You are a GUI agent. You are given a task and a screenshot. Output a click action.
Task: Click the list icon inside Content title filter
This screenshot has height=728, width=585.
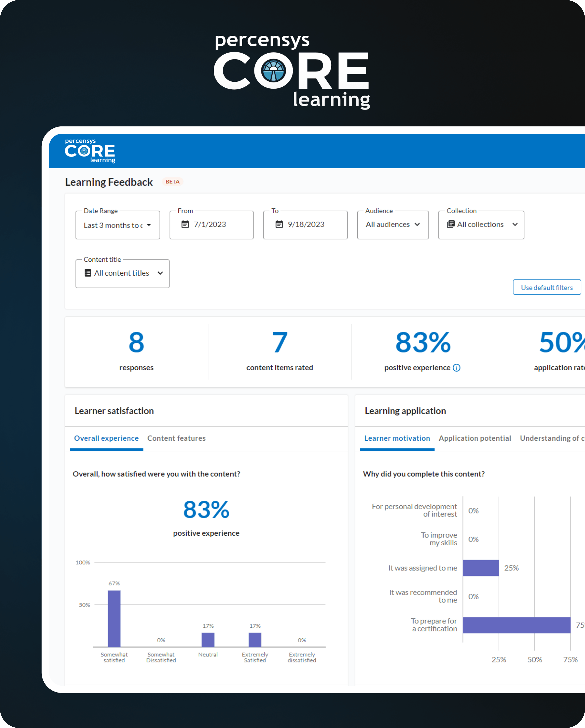88,273
